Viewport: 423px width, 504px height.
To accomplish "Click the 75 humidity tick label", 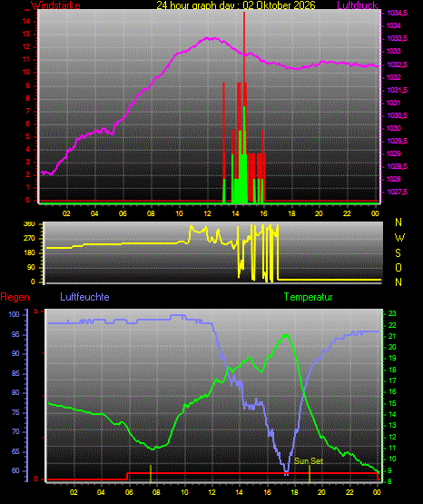I will coord(15,412).
